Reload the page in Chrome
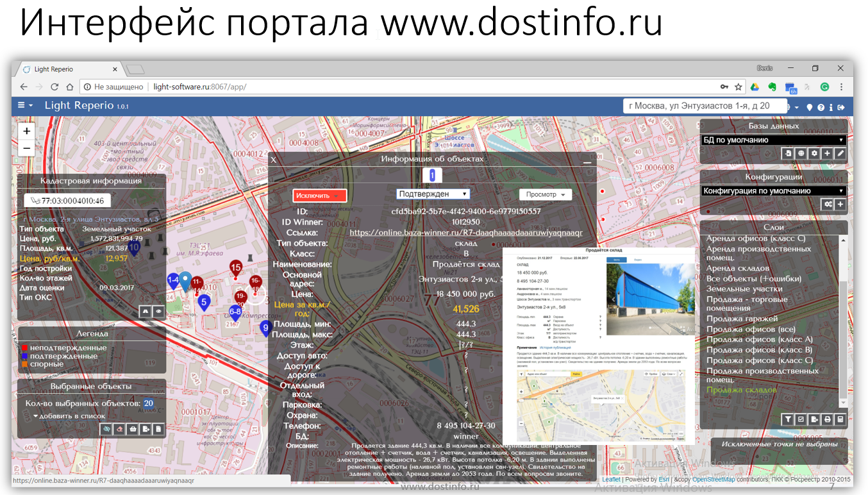This screenshot has width=868, height=495. (x=55, y=87)
